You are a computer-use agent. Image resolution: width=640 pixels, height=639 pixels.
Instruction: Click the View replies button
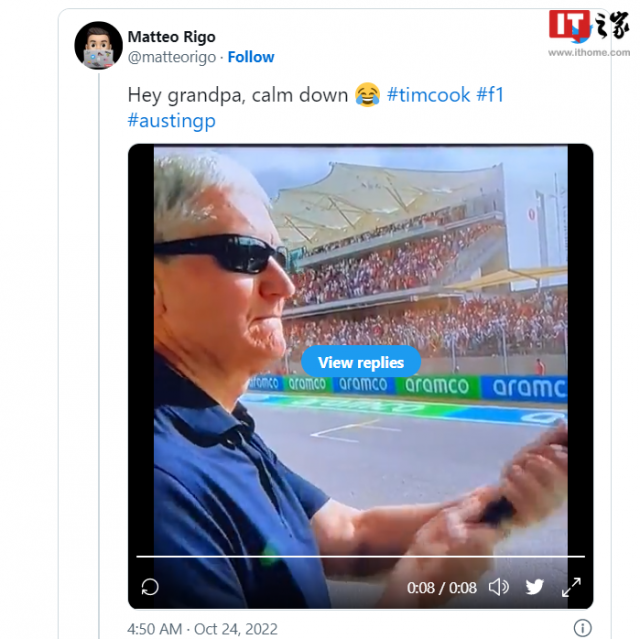tap(361, 362)
